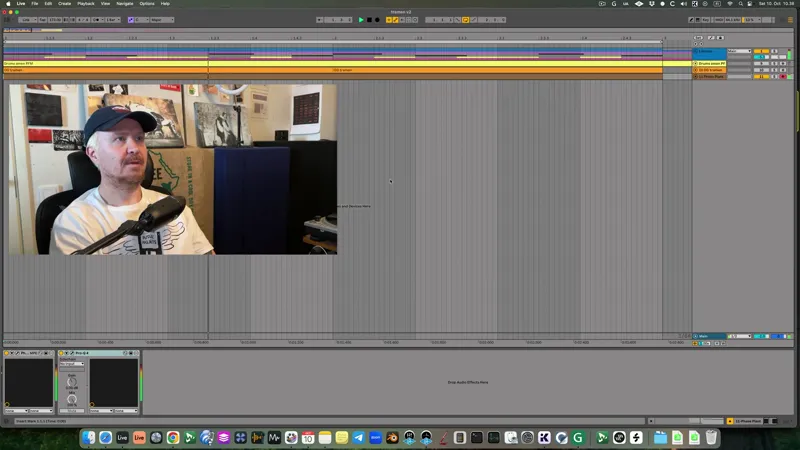Open the yellow Stickies app in Dock
The image size is (800, 450).
pos(342,437)
